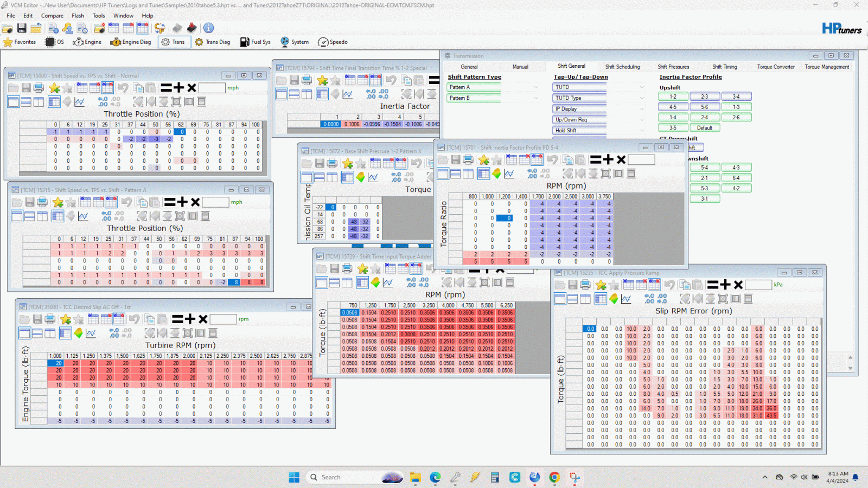The height and width of the screenshot is (488, 868).
Task: Click the blue info icon in main toolbar
Action: pos(208,28)
